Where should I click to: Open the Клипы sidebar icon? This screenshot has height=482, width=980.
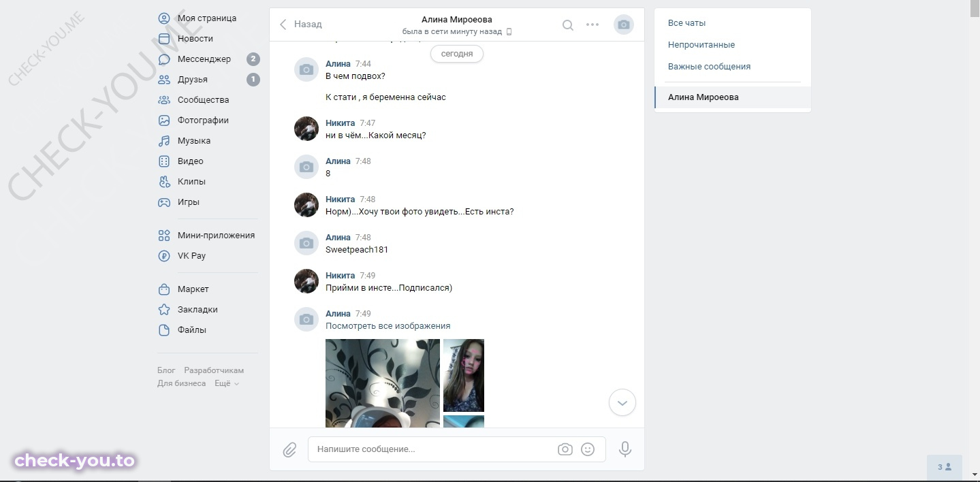164,182
